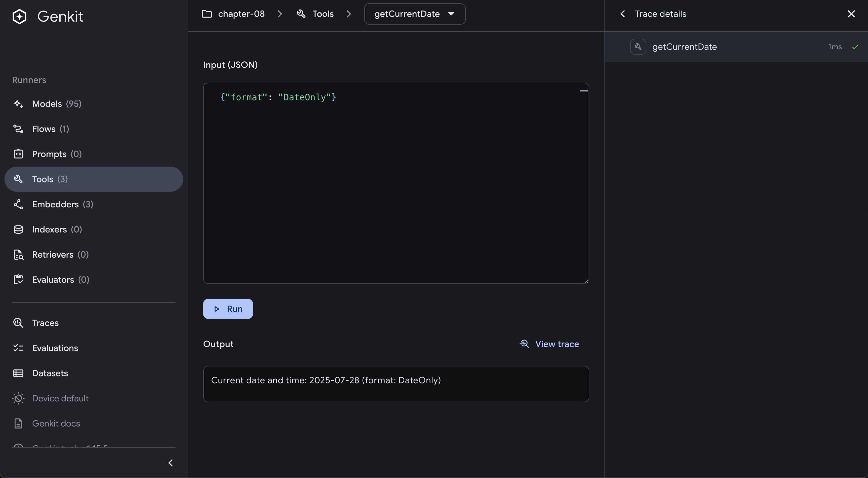The height and width of the screenshot is (478, 868).
Task: Click the Genkit title text
Action: click(60, 16)
